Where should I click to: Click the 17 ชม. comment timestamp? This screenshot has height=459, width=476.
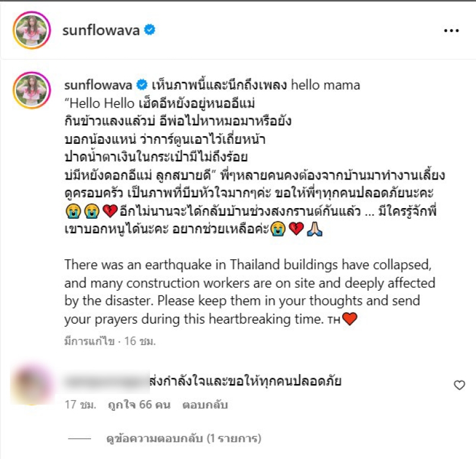coord(80,405)
